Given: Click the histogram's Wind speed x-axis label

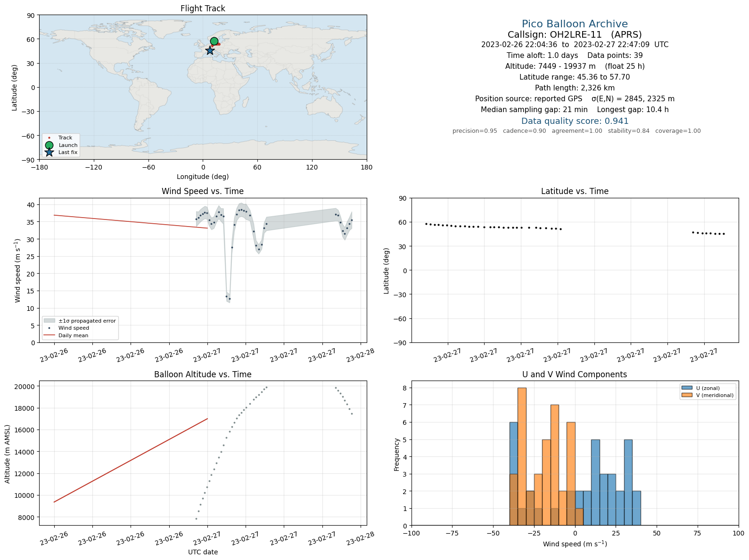Looking at the screenshot, I should [x=575, y=544].
